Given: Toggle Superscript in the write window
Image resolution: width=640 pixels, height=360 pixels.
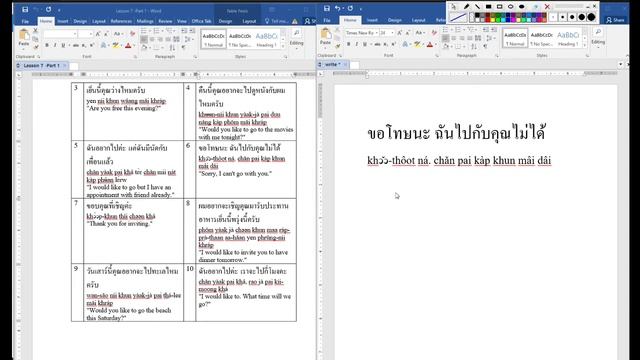Looking at the screenshot, I should click(x=393, y=44).
